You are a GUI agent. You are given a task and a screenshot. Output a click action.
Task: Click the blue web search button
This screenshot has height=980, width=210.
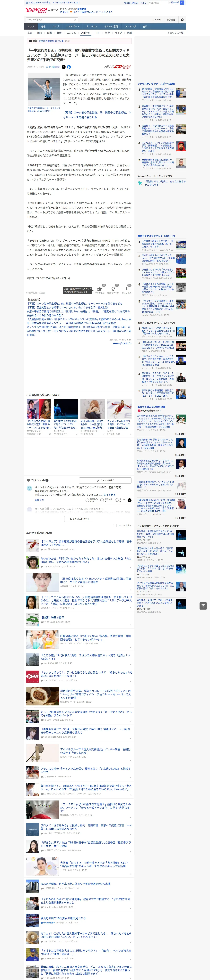click(182, 3)
